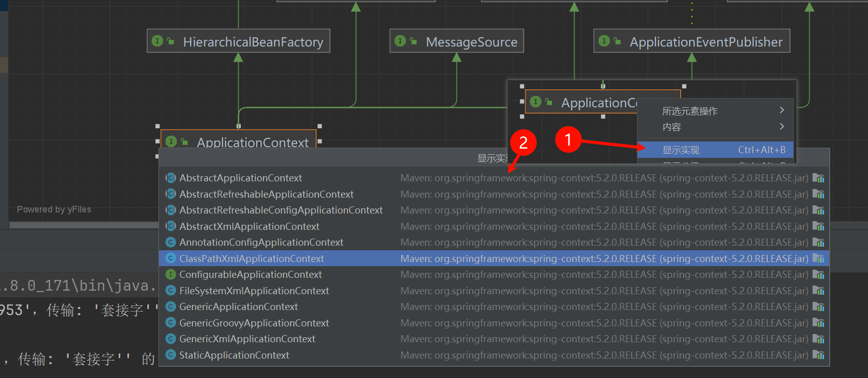
Task: Choose ClassPathXmlApplicationContext from the implementations list
Action: (x=252, y=259)
